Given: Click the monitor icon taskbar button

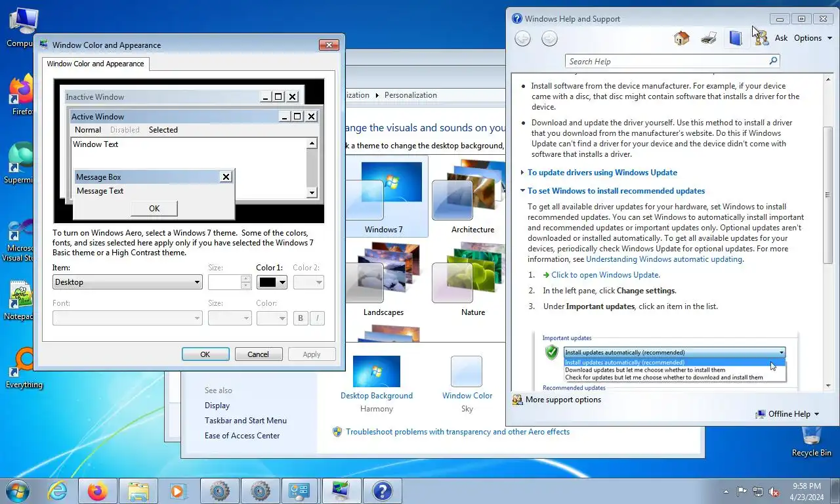Looking at the screenshot, I should [x=341, y=491].
